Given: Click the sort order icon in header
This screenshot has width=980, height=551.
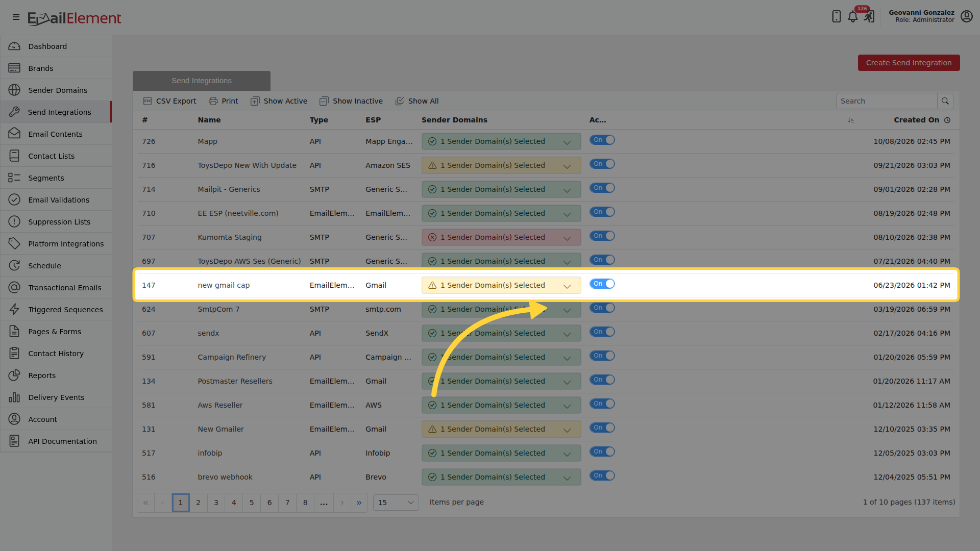Looking at the screenshot, I should pyautogui.click(x=851, y=120).
